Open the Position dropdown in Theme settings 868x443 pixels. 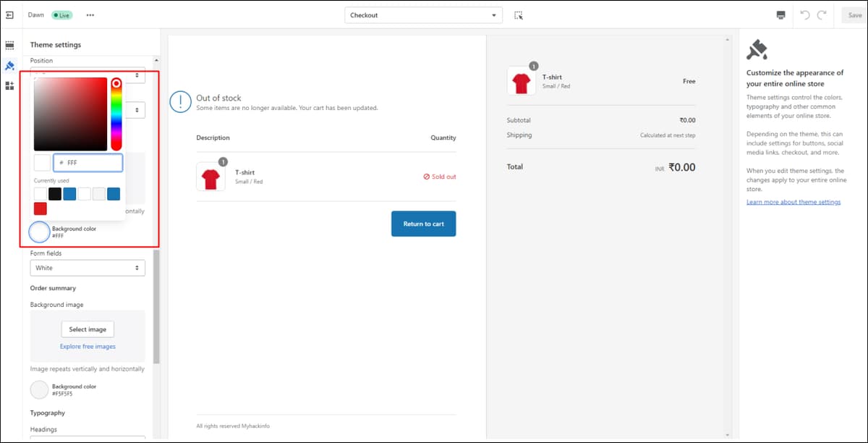click(x=88, y=75)
